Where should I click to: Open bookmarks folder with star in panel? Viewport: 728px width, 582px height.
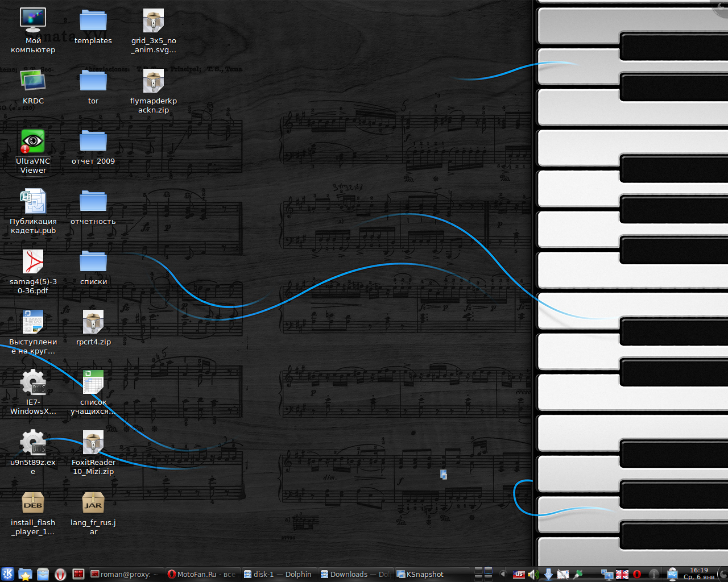pos(26,574)
